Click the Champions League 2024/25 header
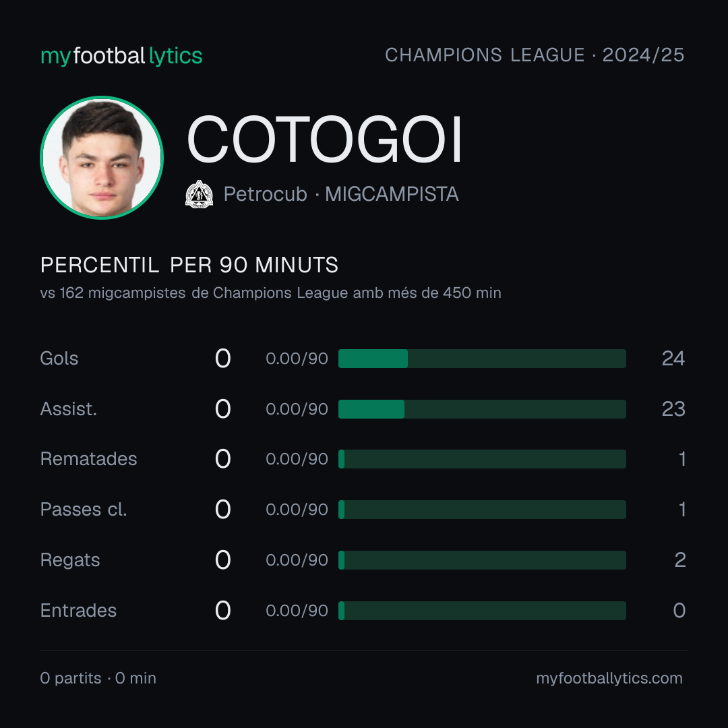 (x=535, y=55)
